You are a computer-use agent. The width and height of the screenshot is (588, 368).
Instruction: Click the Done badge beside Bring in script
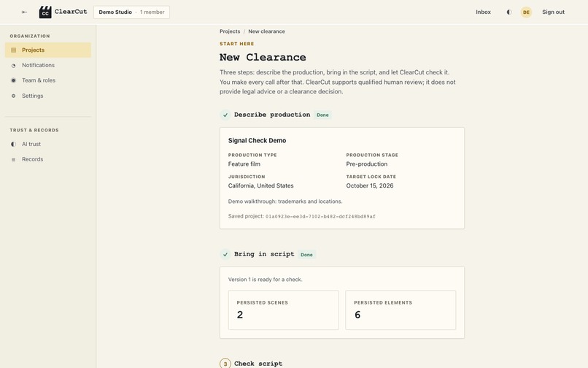306,255
